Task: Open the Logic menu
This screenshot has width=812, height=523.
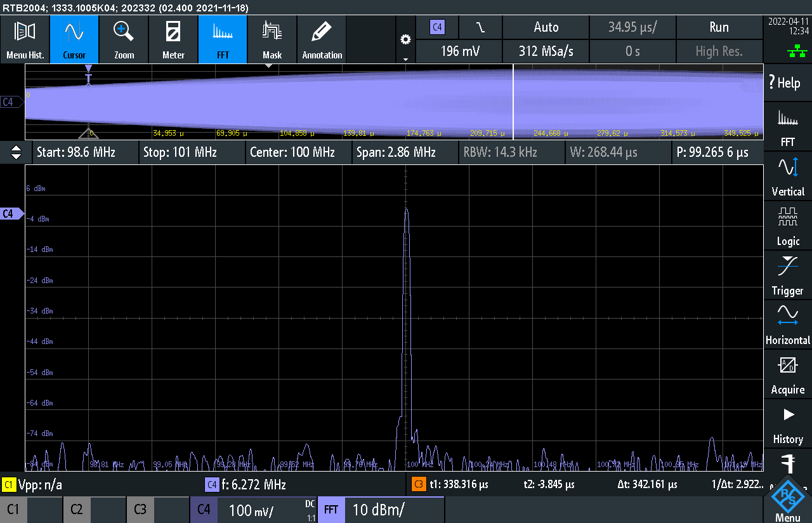Action: pyautogui.click(x=788, y=227)
